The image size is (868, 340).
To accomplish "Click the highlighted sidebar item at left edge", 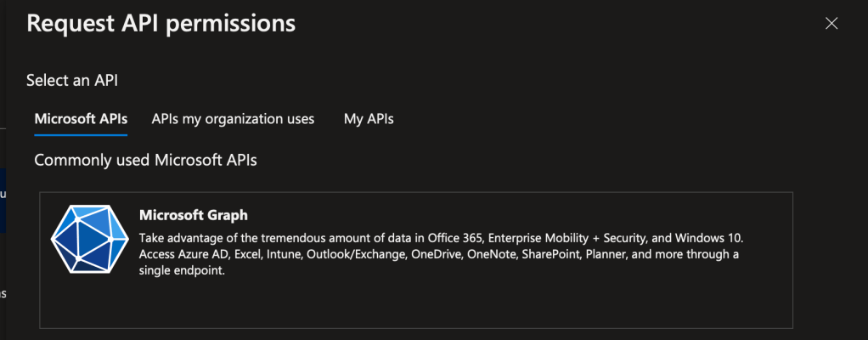I will click(x=3, y=200).
